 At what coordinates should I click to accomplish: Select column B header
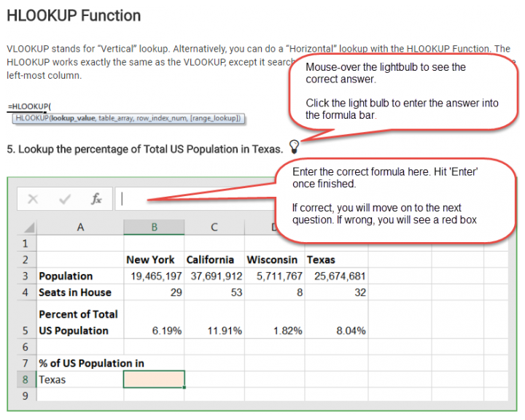coord(154,227)
